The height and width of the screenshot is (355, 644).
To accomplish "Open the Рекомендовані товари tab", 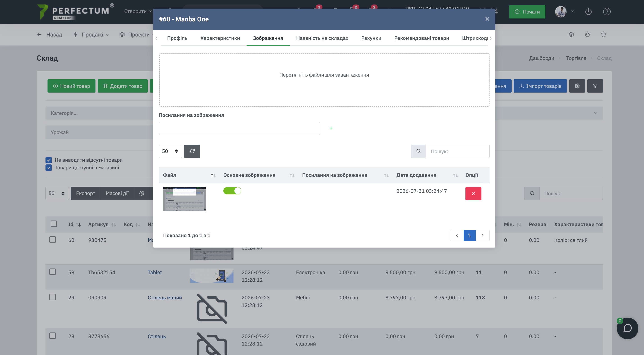I will [422, 38].
